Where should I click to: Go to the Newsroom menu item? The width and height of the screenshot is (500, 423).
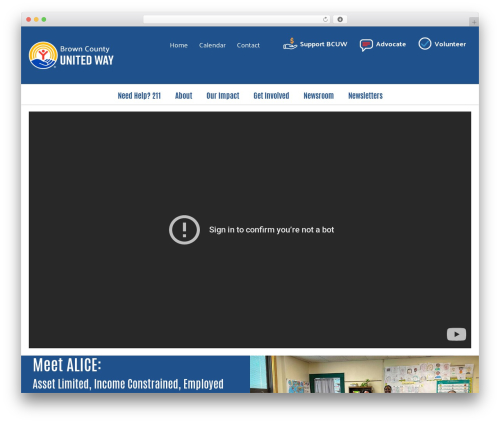pyautogui.click(x=319, y=96)
